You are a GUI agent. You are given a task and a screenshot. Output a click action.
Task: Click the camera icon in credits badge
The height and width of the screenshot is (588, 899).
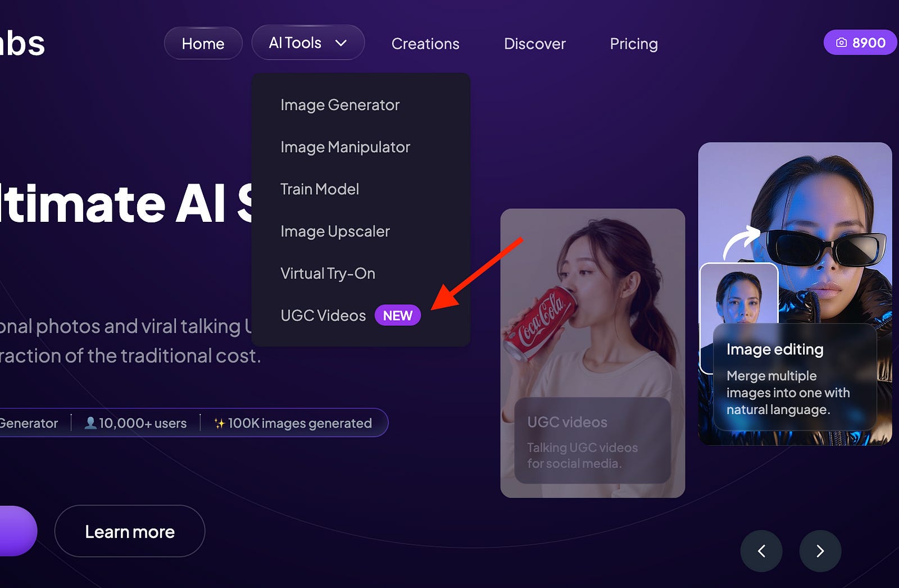tap(841, 43)
